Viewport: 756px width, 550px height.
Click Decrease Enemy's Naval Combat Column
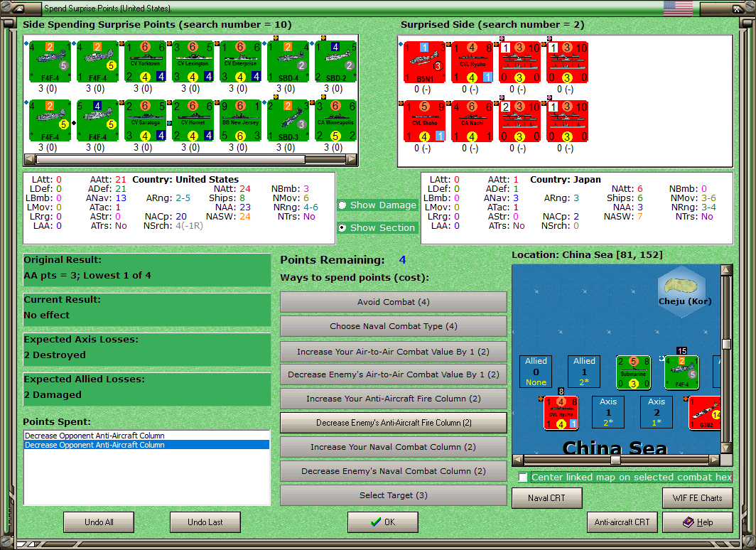coord(394,471)
